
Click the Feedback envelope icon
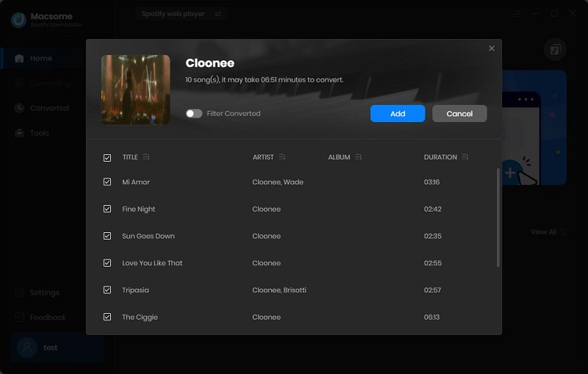coord(19,317)
